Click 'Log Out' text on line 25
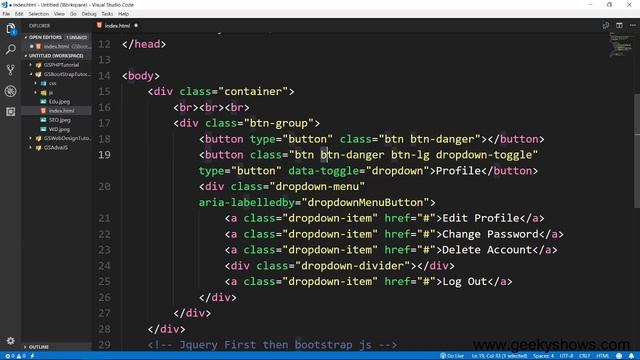Image resolution: width=640 pixels, height=360 pixels. click(x=464, y=282)
